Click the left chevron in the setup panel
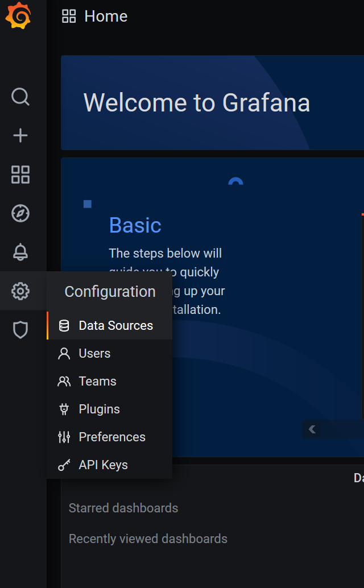Screen dimensions: 364x588 pyautogui.click(x=312, y=429)
